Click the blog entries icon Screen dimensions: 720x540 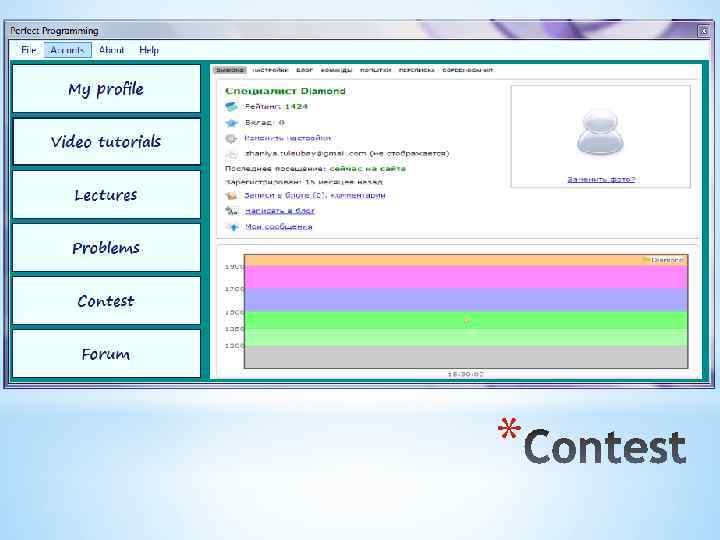(231, 196)
